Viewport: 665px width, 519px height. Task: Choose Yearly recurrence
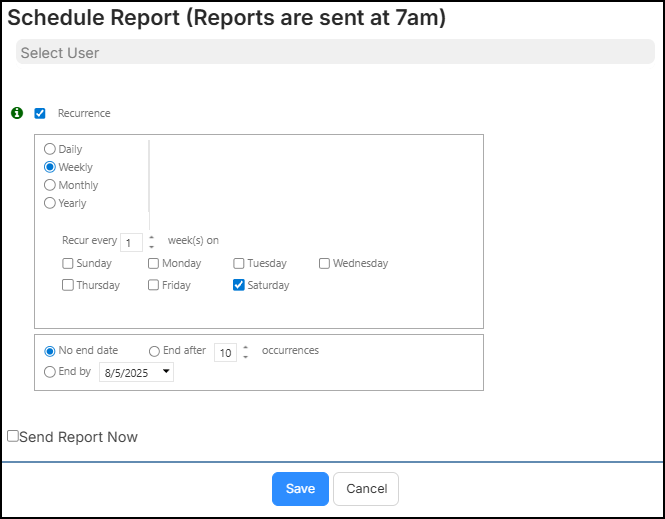coord(50,203)
